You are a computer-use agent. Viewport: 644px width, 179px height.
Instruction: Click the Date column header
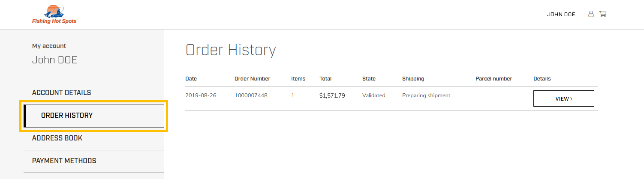(x=191, y=79)
